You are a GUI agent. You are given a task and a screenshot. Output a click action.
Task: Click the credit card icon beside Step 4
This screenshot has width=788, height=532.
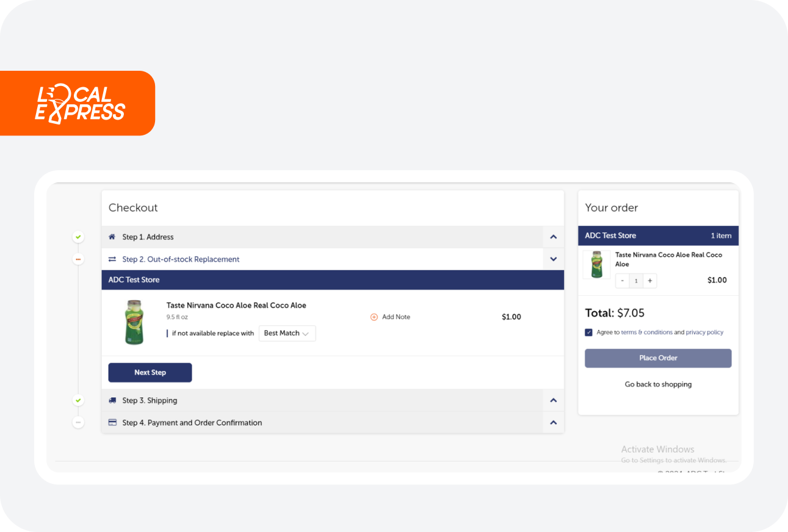coord(112,422)
